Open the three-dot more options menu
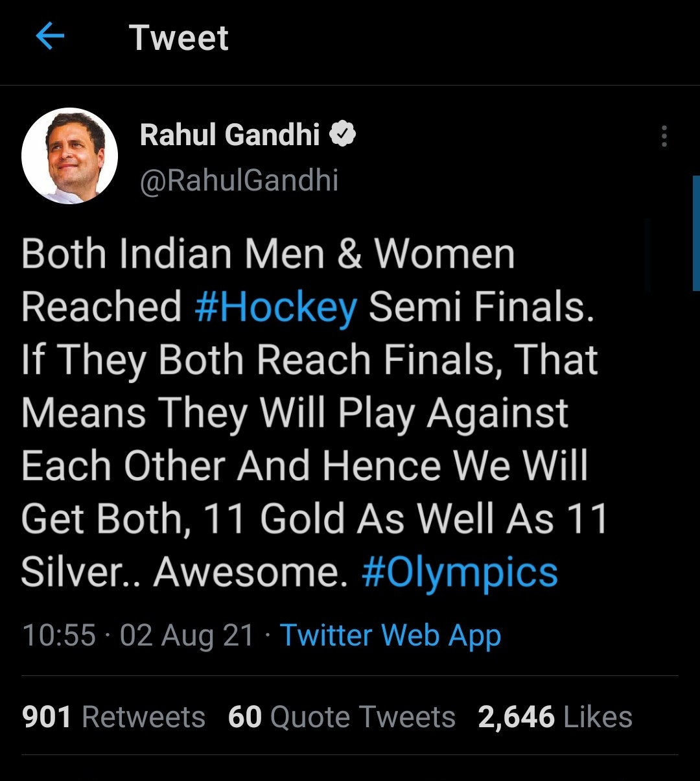The image size is (700, 781). coord(664,136)
